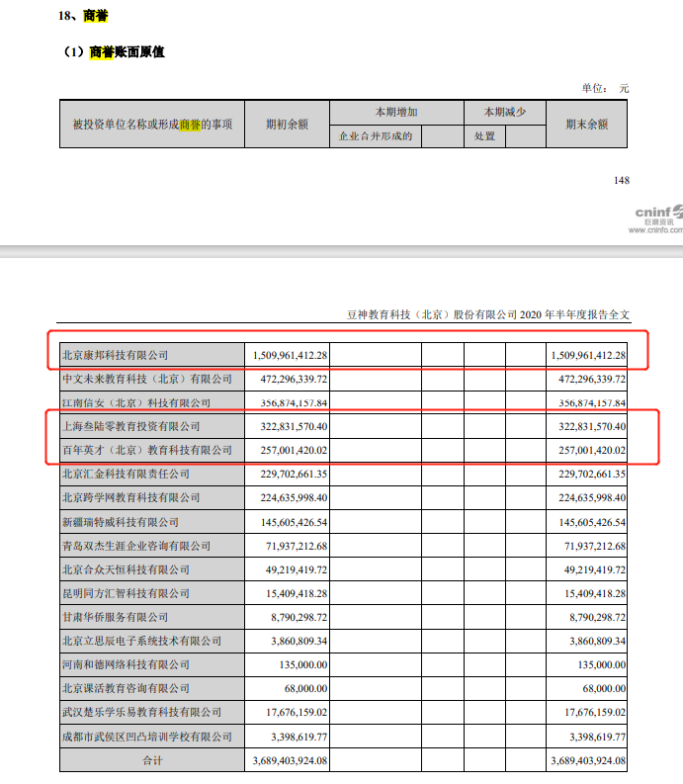Select row name '北京汇金科技有限责任公司'
Viewport: 683px width, 784px height.
(x=126, y=474)
